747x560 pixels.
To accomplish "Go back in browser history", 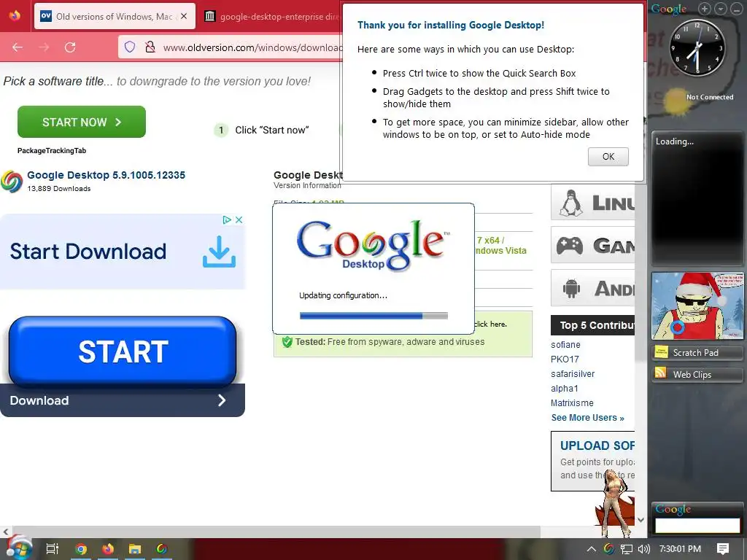I will click(x=18, y=47).
